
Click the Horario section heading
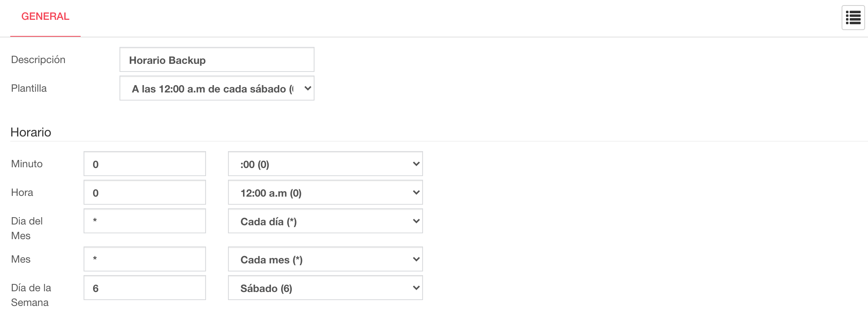31,132
